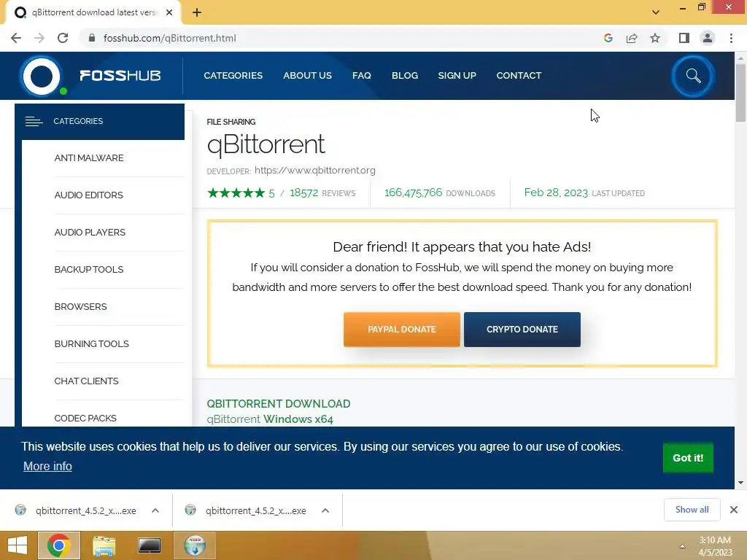Image resolution: width=747 pixels, height=560 pixels.
Task: Click the taskbar clock showing 3:10 AM
Action: pyautogui.click(x=715, y=545)
